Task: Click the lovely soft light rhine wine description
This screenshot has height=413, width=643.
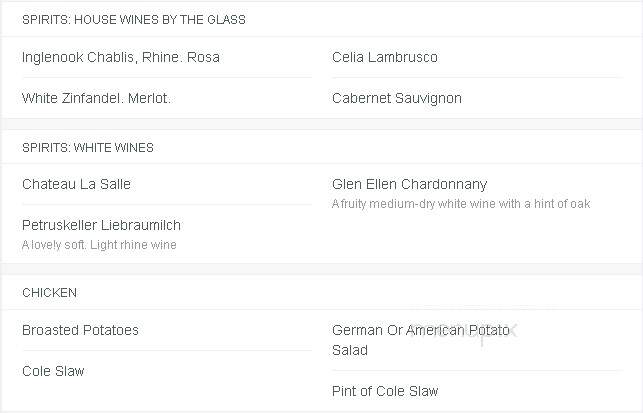Action: pyautogui.click(x=99, y=245)
